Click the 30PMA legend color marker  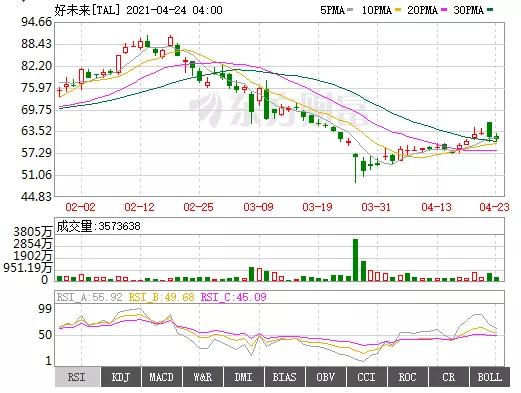click(490, 10)
